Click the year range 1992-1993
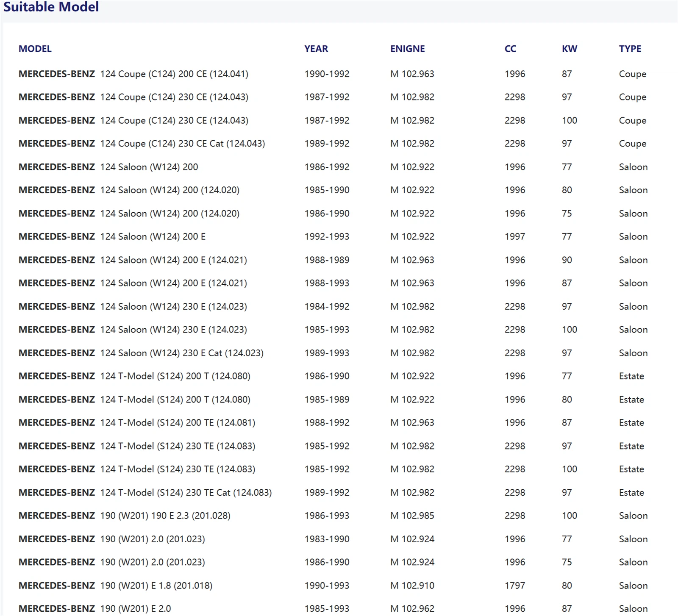 [327, 236]
